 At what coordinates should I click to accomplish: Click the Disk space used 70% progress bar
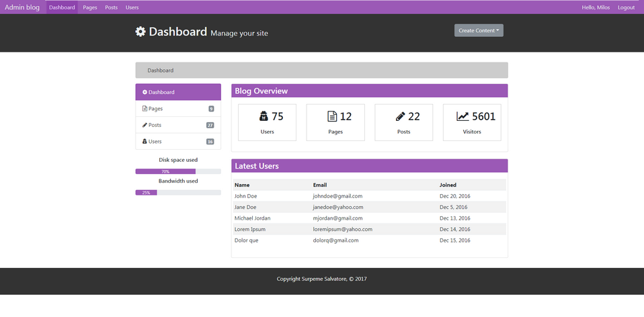pyautogui.click(x=178, y=171)
